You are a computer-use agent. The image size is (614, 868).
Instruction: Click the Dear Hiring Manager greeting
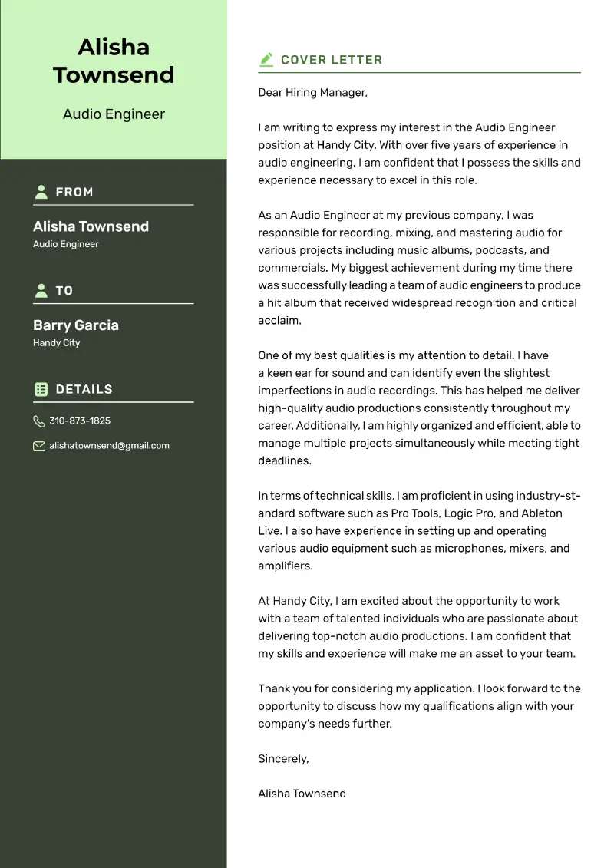(x=312, y=93)
